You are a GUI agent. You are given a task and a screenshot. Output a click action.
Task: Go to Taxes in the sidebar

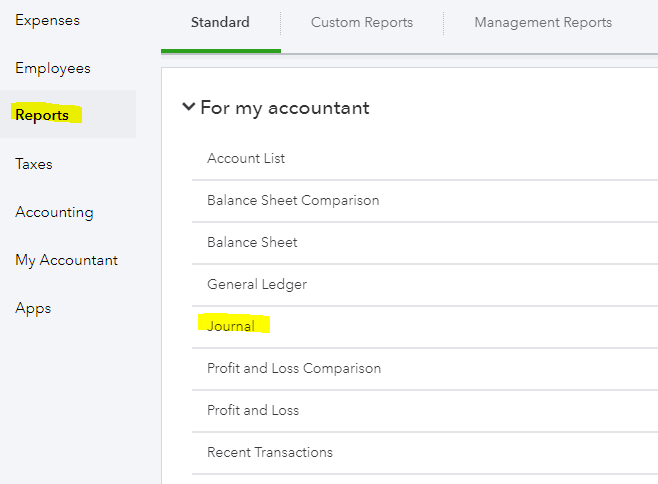coord(34,164)
